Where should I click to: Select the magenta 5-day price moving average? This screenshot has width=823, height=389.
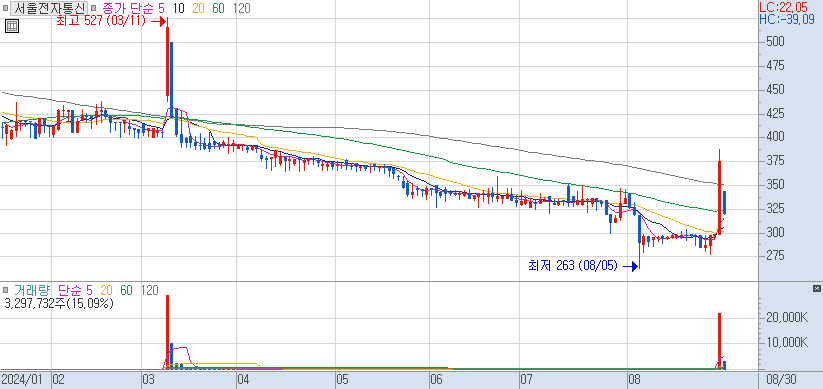161,8
